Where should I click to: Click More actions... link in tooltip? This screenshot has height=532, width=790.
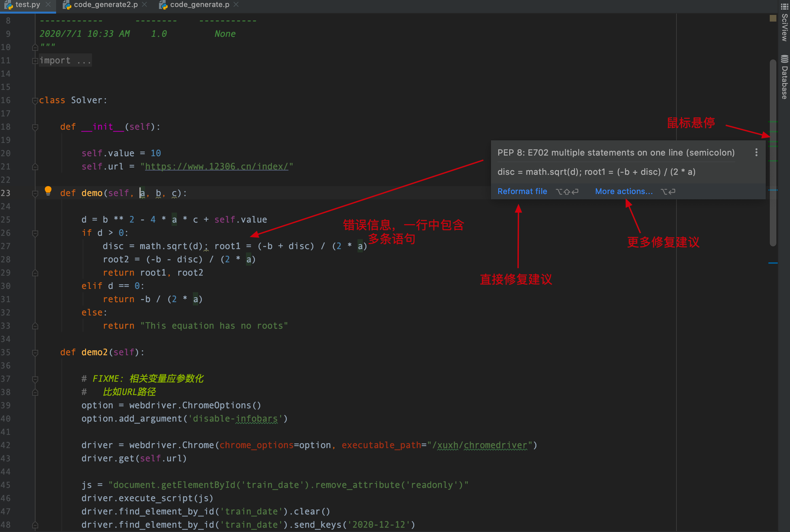[624, 191]
